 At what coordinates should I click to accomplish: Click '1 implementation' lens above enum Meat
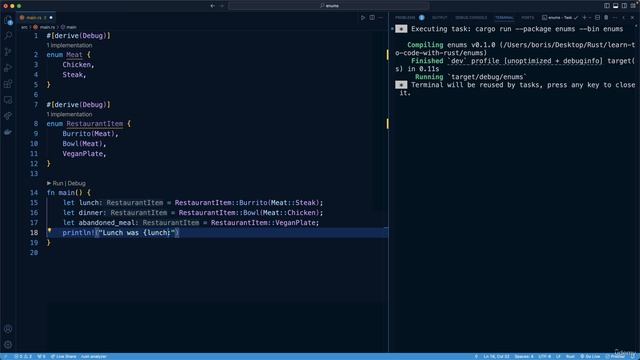(x=69, y=45)
